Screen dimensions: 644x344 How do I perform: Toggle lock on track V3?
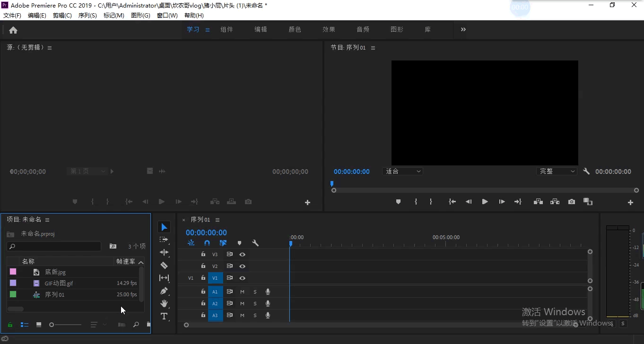203,254
